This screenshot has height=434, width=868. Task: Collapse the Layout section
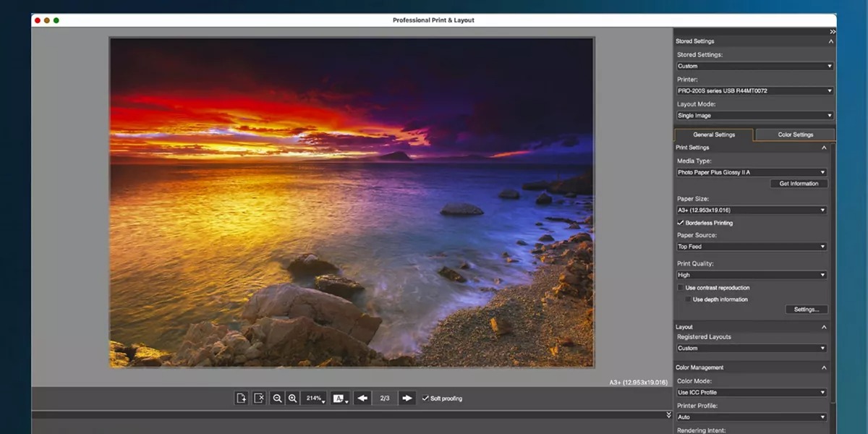(824, 327)
